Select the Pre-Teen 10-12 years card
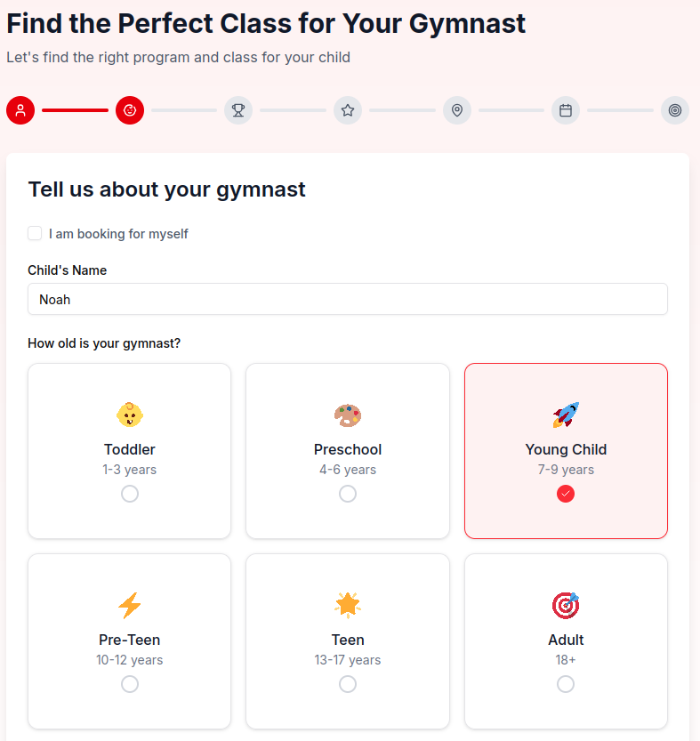The height and width of the screenshot is (741, 700). [x=129, y=640]
